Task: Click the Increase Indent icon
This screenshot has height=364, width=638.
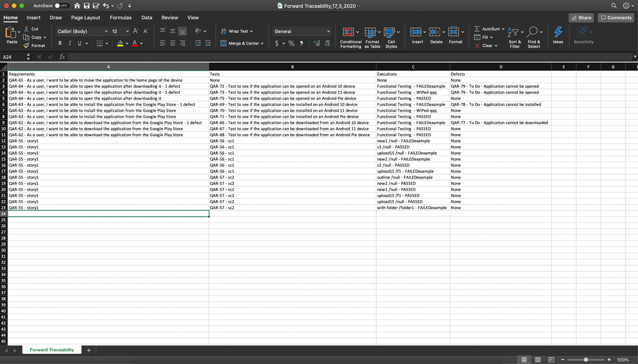Action: (x=208, y=43)
